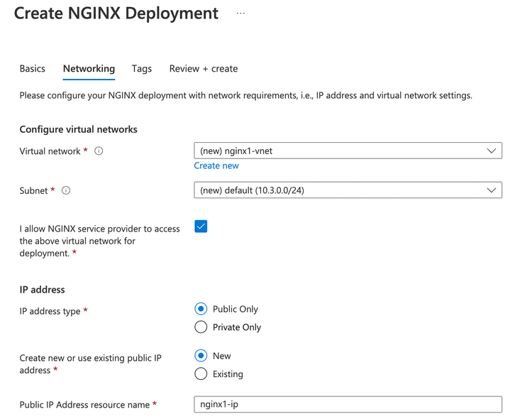Open the Tags tab
Viewport: 532px width, 419px height.
click(142, 69)
